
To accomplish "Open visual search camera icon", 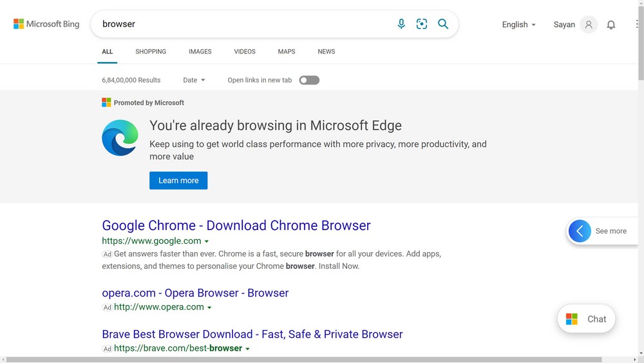I will point(422,24).
